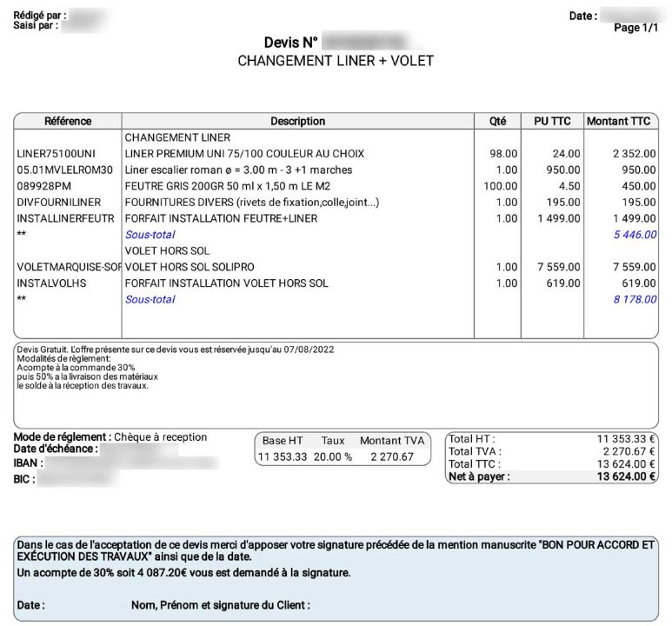Select VAT rate "20.00 %"
Screen dimensions: 672x626
coord(333,457)
